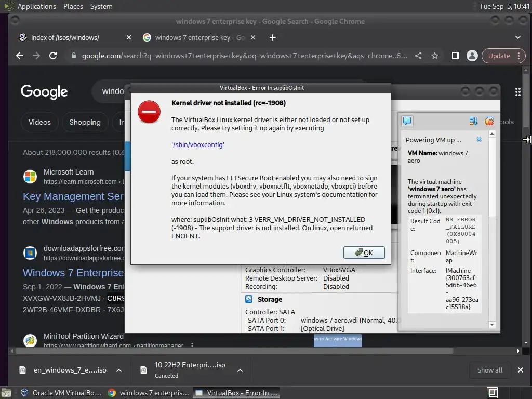Screen dimensions: 532x399
Task: Click the site lock icon in address bar
Action: click(x=73, y=56)
